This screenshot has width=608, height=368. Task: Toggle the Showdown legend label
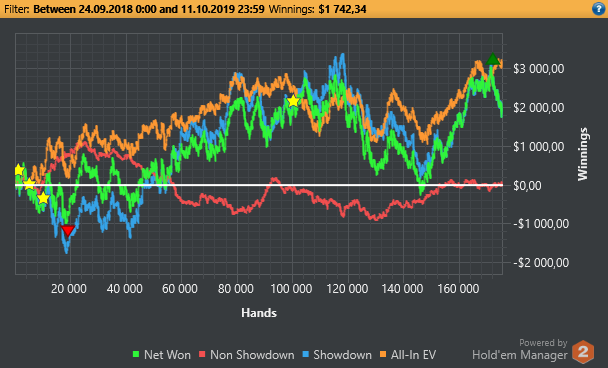coord(342,354)
